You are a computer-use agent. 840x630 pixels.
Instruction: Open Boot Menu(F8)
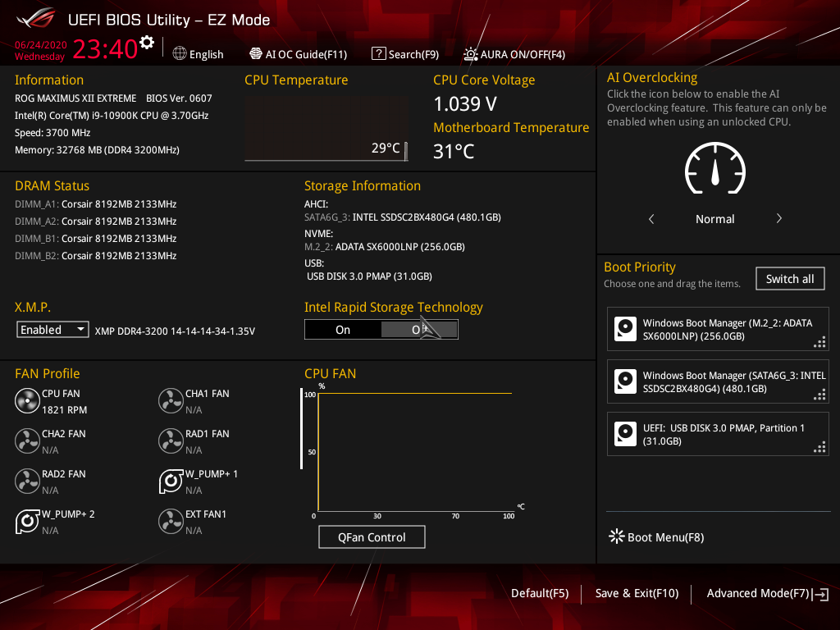click(x=656, y=536)
